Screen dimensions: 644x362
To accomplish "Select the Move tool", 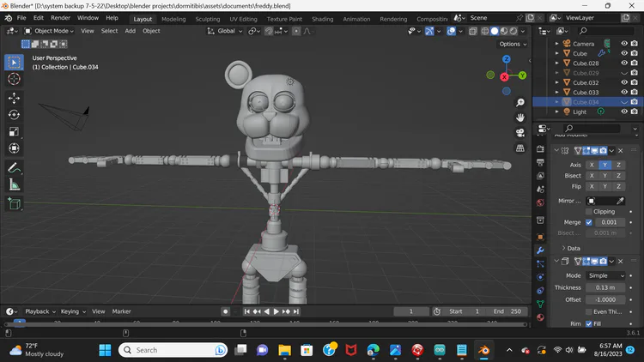I will pyautogui.click(x=14, y=98).
